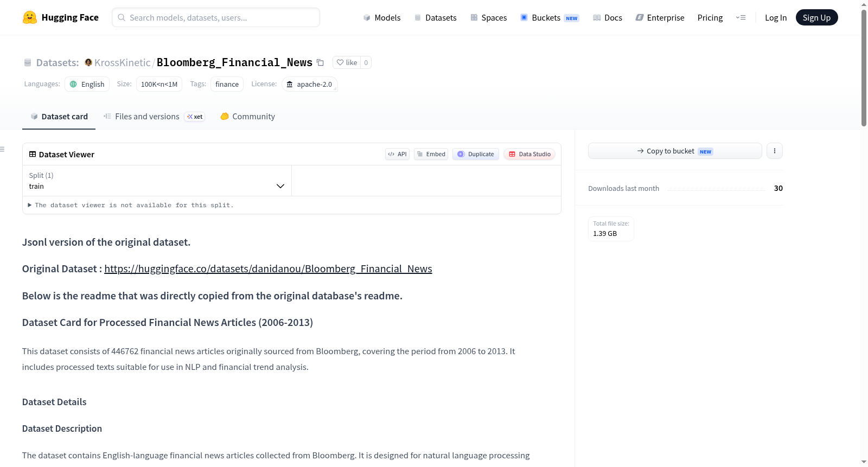Screen dimensions: 868x467
Task: Toggle the table of contents sidebar icon
Action: pos(3,149)
